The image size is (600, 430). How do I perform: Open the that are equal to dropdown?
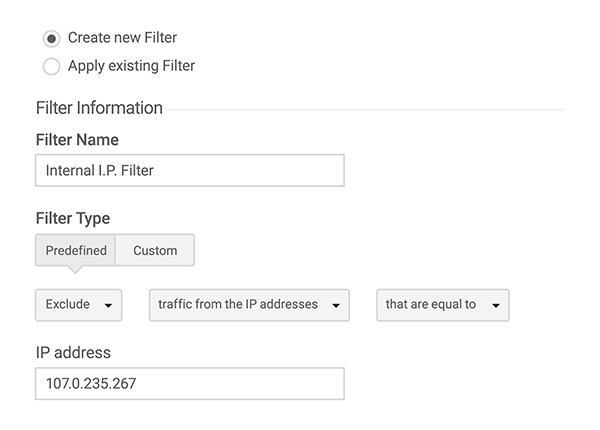coord(443,305)
